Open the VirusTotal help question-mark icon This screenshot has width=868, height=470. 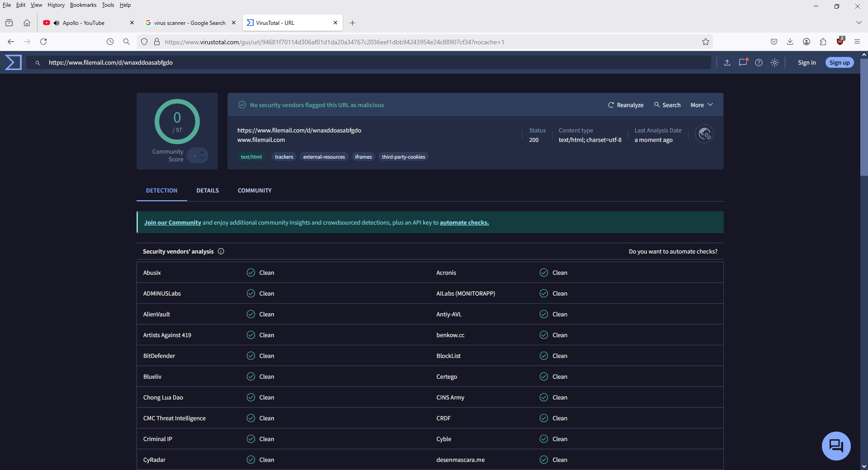pos(759,63)
